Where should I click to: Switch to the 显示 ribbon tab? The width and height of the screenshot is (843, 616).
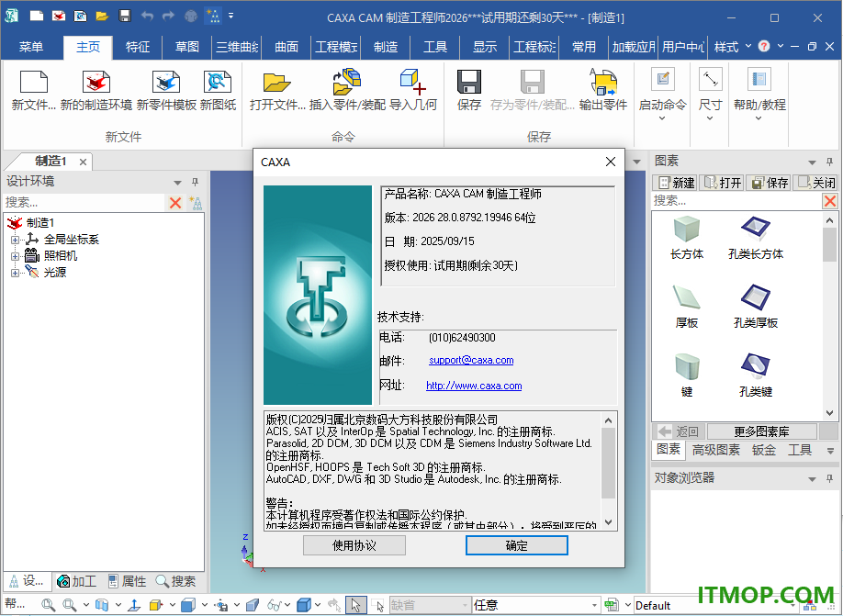(484, 47)
